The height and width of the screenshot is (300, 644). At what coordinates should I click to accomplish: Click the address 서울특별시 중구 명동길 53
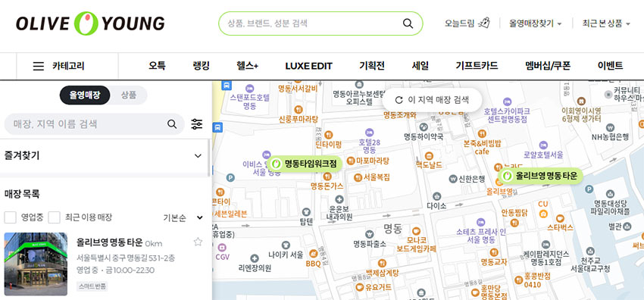pos(126,258)
